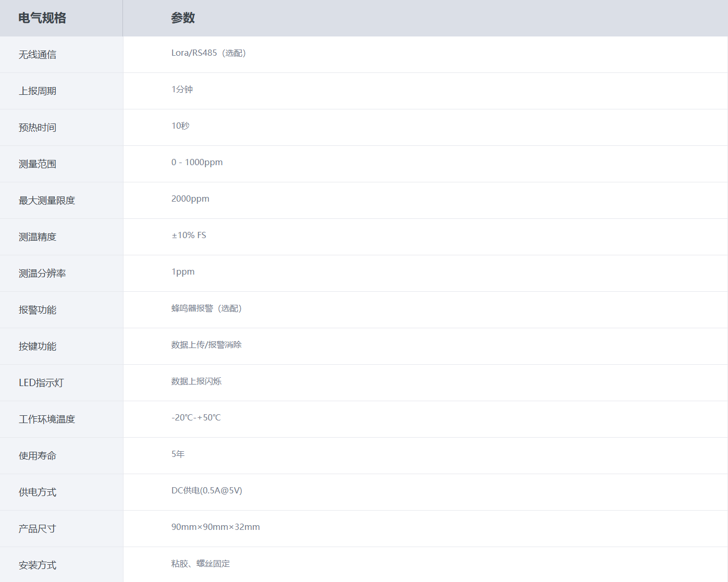Click the 数据上报闪烁 value
The width and height of the screenshot is (728, 582).
tap(196, 381)
